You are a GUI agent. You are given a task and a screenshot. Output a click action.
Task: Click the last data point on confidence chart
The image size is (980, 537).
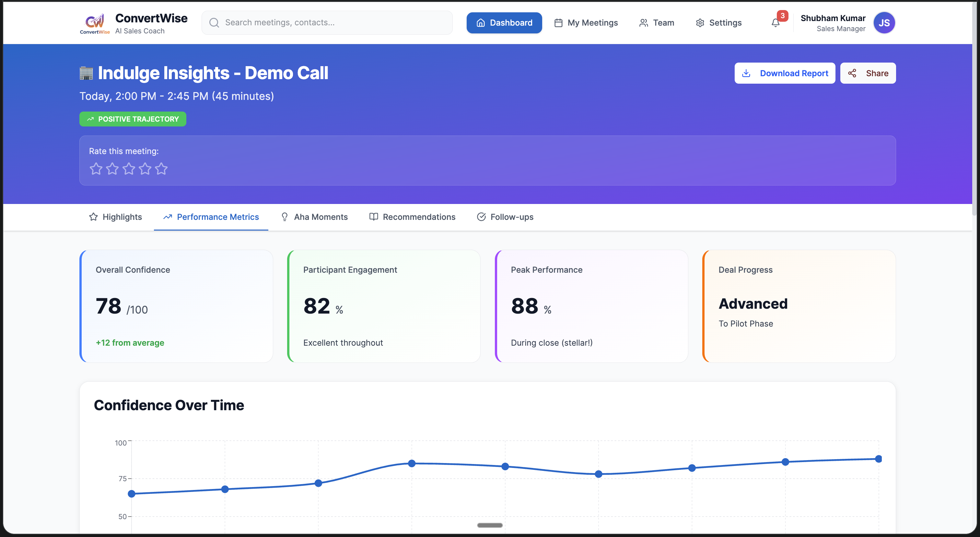pyautogui.click(x=879, y=459)
